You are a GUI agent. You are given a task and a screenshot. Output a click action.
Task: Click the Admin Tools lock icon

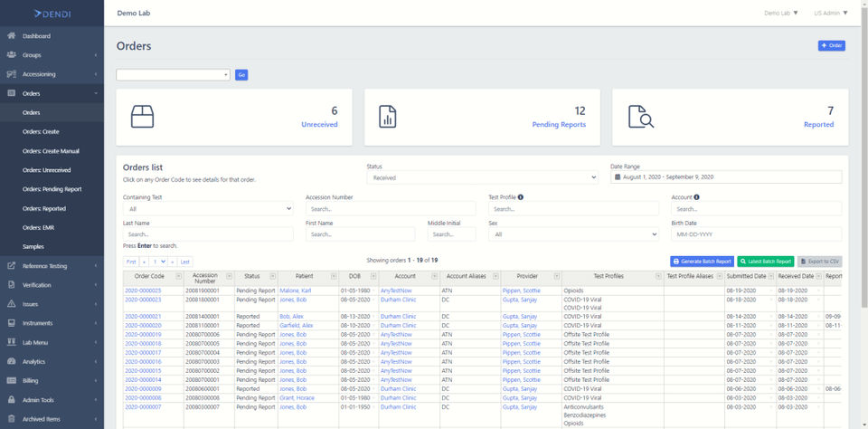[11, 400]
